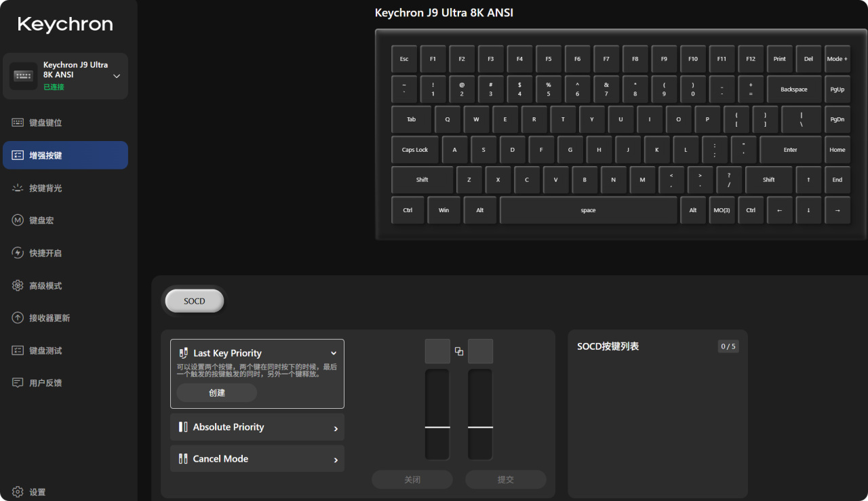Click the F1 key

433,59
